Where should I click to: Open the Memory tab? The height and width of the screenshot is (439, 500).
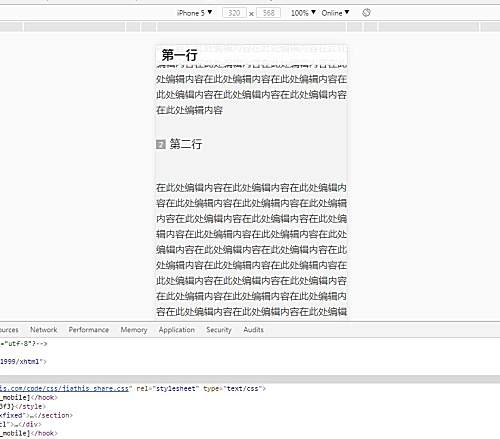click(134, 330)
